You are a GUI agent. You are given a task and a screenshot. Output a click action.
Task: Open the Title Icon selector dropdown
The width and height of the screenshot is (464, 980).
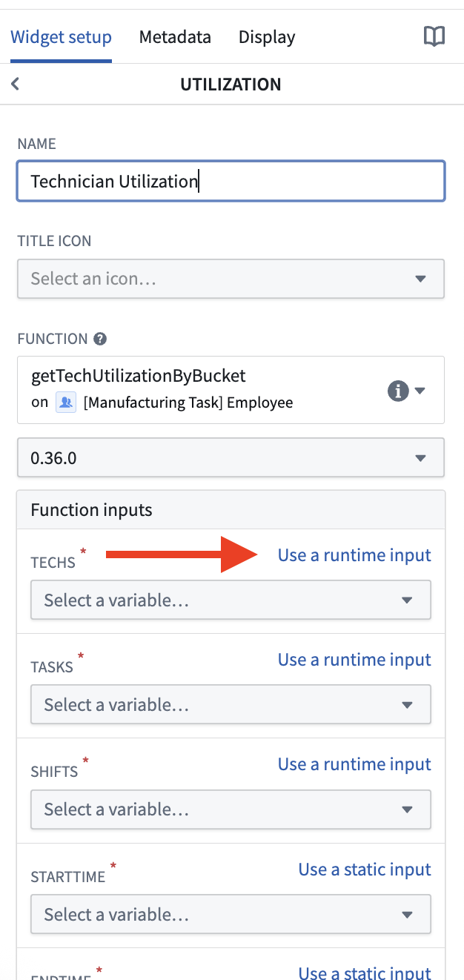[231, 279]
